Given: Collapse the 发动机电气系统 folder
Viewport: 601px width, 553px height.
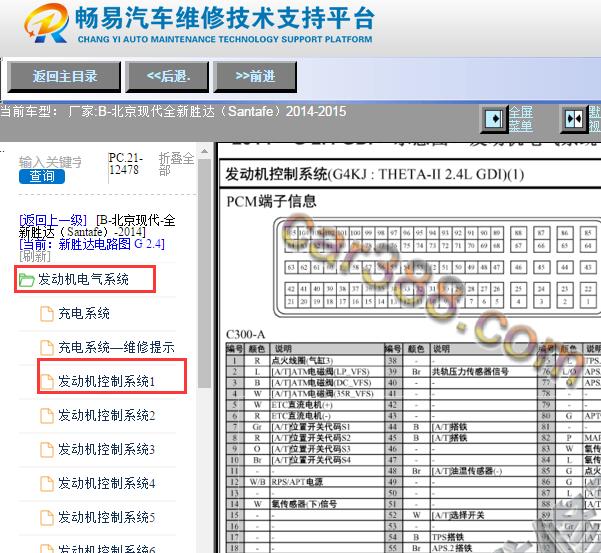Looking at the screenshot, I should pos(85,279).
